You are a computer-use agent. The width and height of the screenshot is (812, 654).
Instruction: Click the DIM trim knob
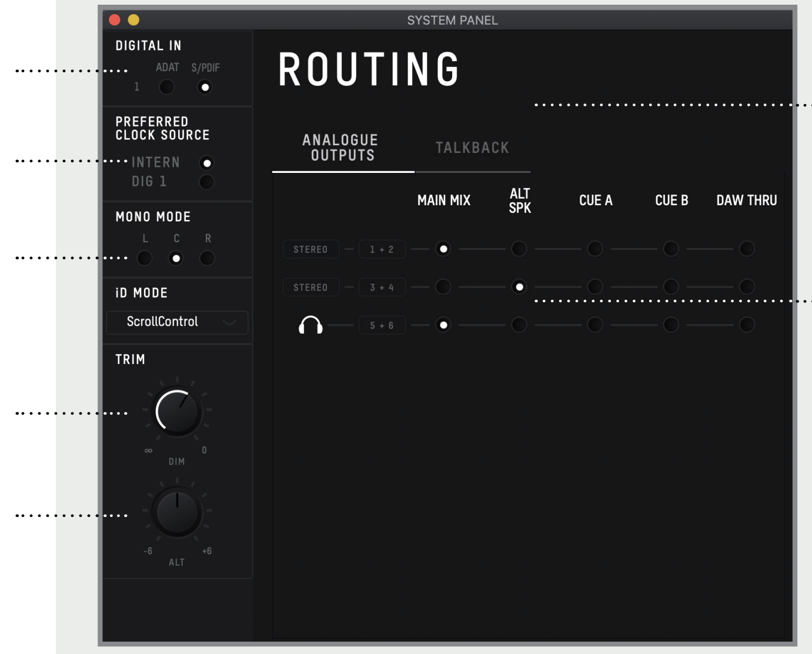(x=177, y=411)
